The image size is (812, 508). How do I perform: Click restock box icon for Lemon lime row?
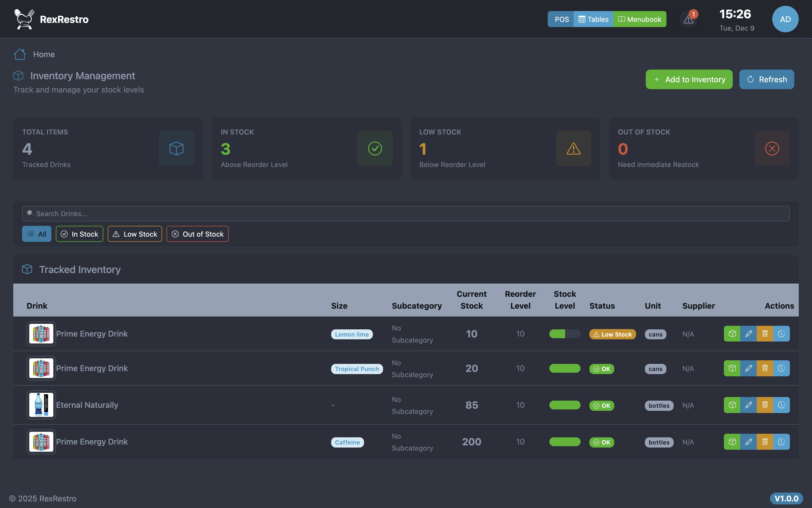[732, 334]
